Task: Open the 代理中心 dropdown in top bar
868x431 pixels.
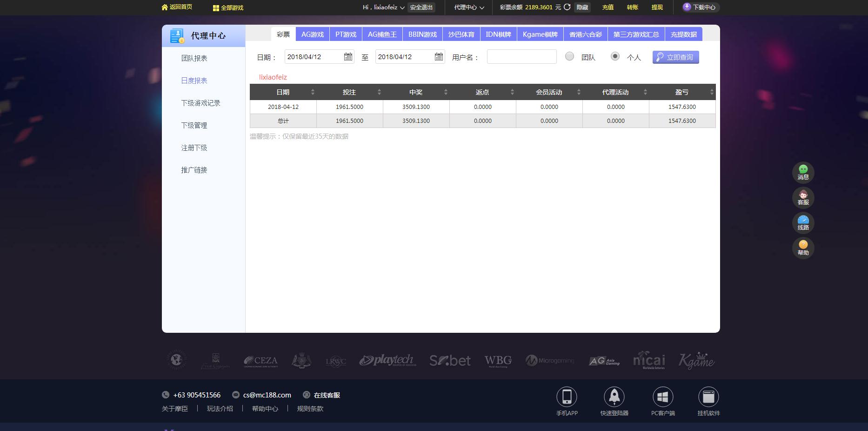Action: (467, 7)
